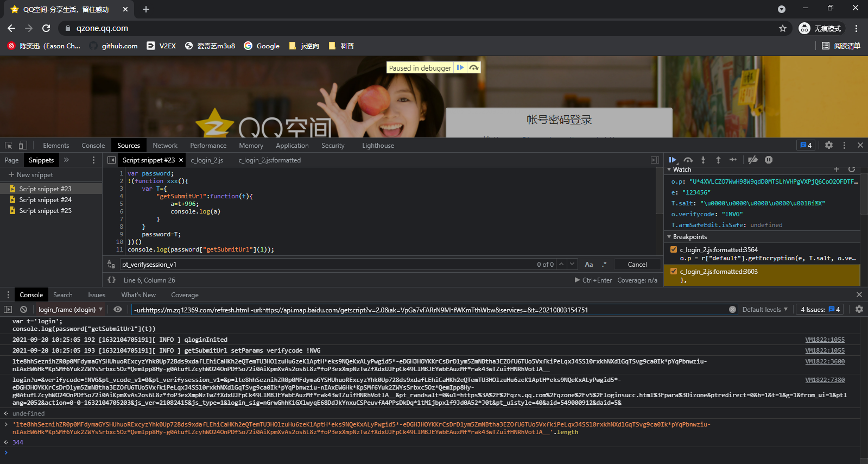
Task: Clear the console filter text
Action: [732, 310]
